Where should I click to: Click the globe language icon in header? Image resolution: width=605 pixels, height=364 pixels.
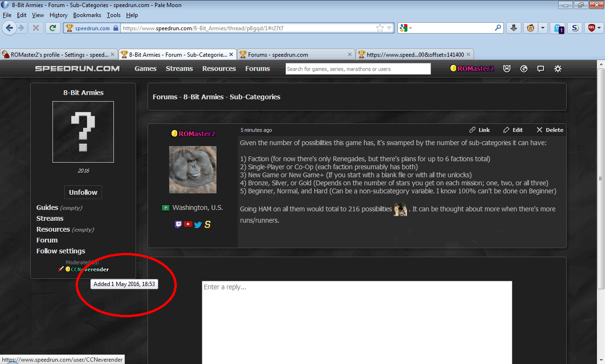[524, 69]
